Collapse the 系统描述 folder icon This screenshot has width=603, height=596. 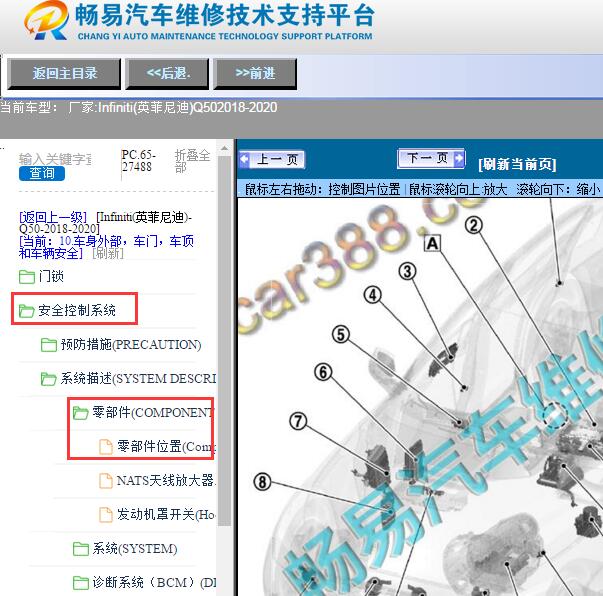click(x=49, y=379)
